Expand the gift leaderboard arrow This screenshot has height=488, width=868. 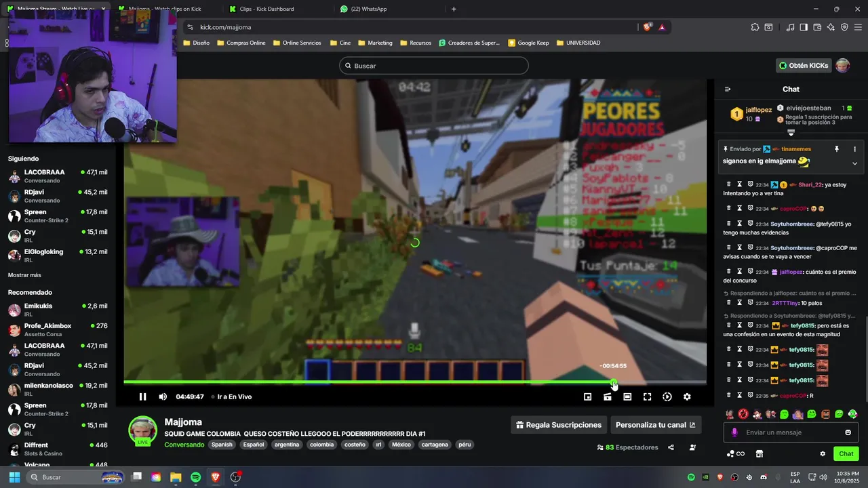pyautogui.click(x=791, y=133)
